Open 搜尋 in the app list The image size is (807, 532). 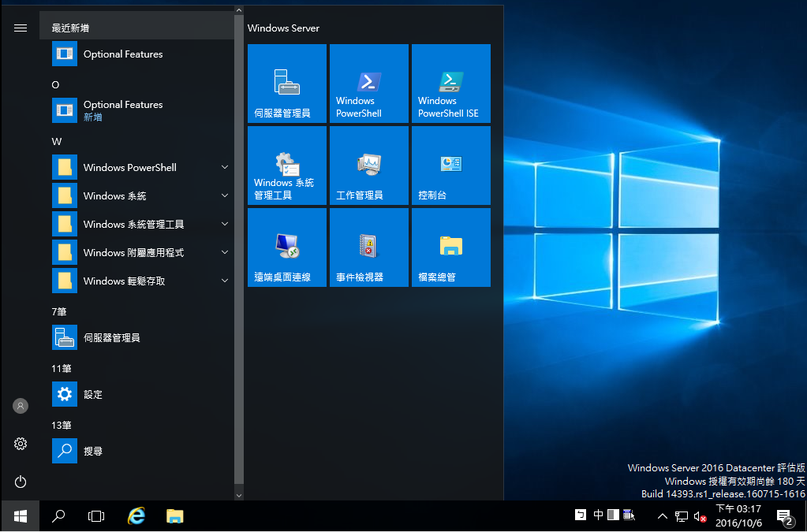(137, 451)
